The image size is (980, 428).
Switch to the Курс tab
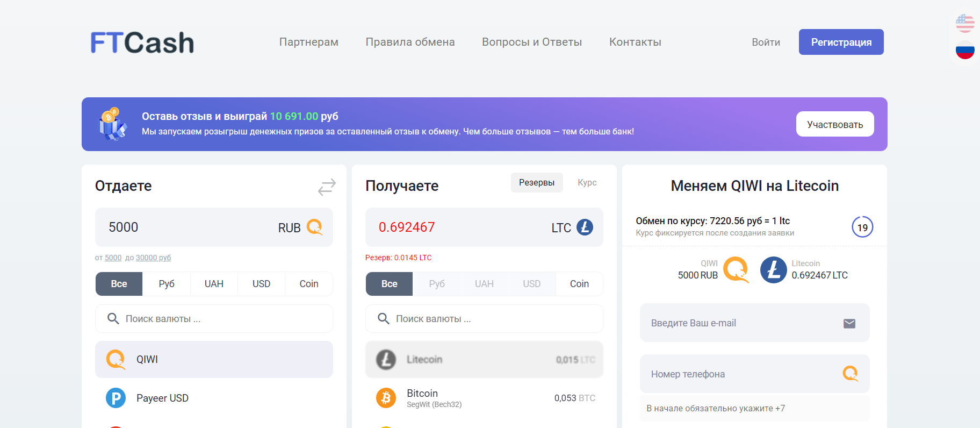point(587,182)
